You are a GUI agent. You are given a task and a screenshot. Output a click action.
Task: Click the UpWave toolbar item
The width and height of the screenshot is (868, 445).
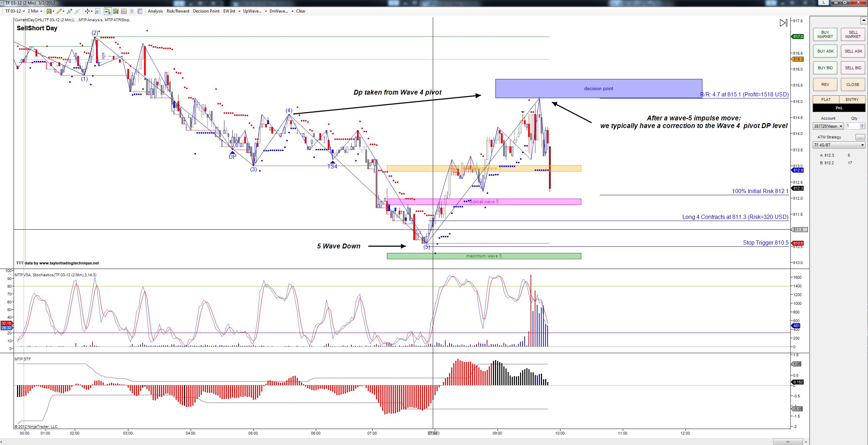(252, 11)
